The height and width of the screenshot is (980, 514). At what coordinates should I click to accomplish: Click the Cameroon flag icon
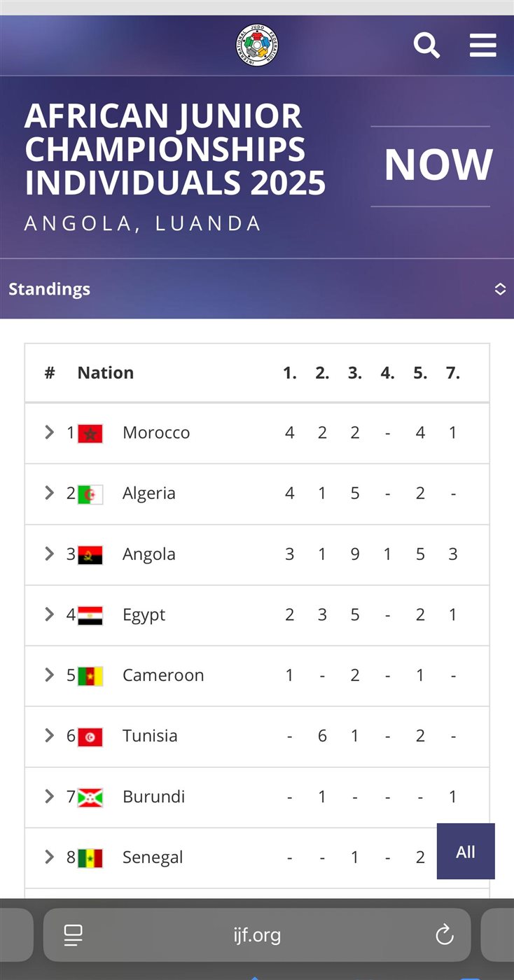point(90,675)
